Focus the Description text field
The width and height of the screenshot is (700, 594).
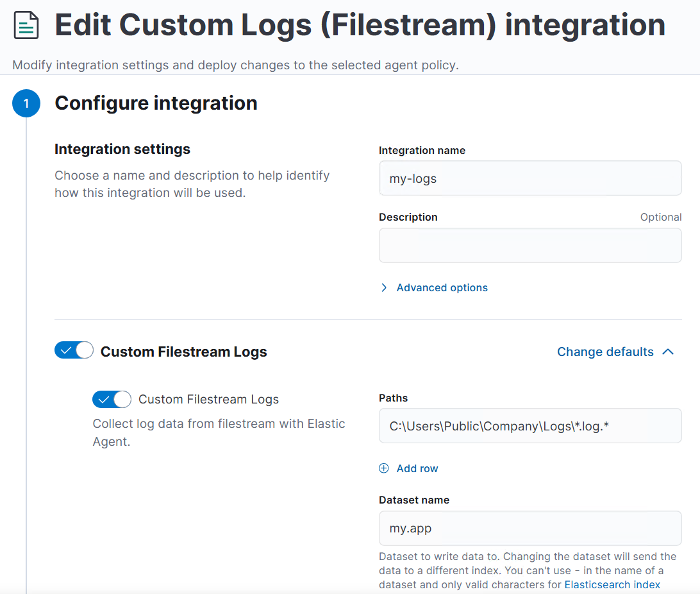[530, 245]
